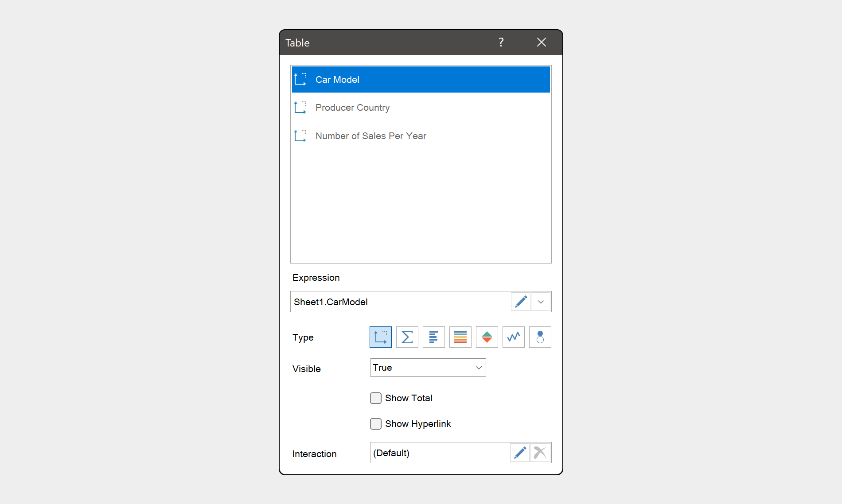The height and width of the screenshot is (504, 842).
Task: Select Number of Sales Per Year text
Action: (x=370, y=136)
